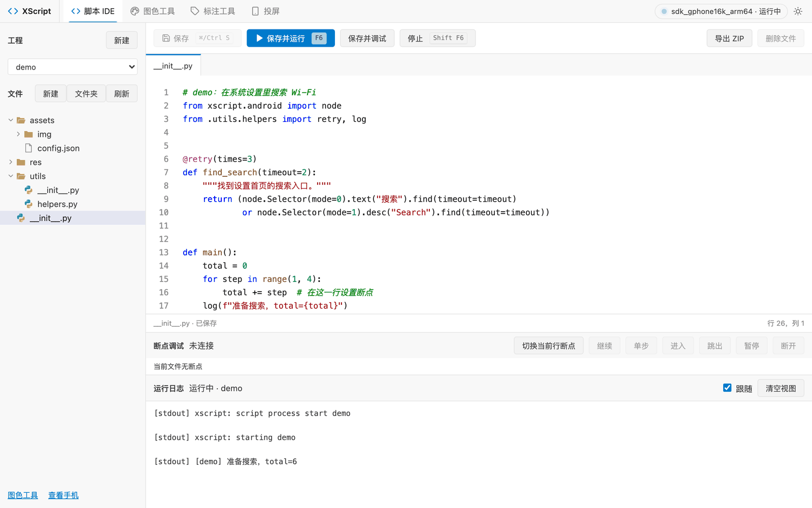Image resolution: width=812 pixels, height=508 pixels.
Task: Switch to the 脚本 IDE tab
Action: (x=93, y=11)
